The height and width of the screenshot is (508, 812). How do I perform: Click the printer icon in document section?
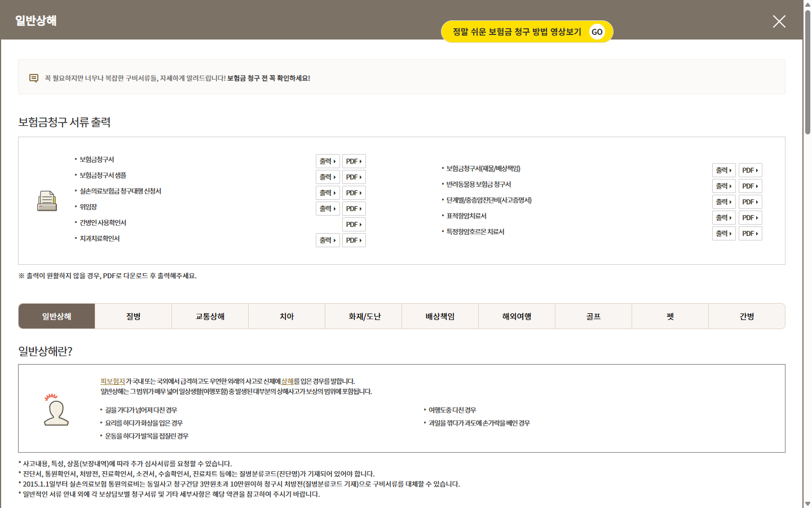(x=47, y=201)
